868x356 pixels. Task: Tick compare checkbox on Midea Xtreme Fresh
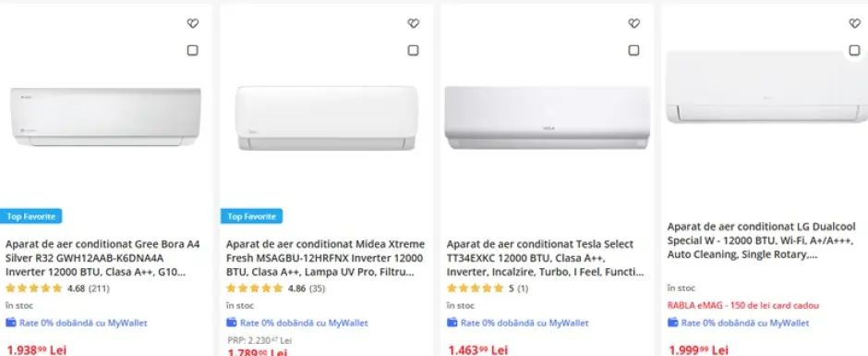[413, 51]
